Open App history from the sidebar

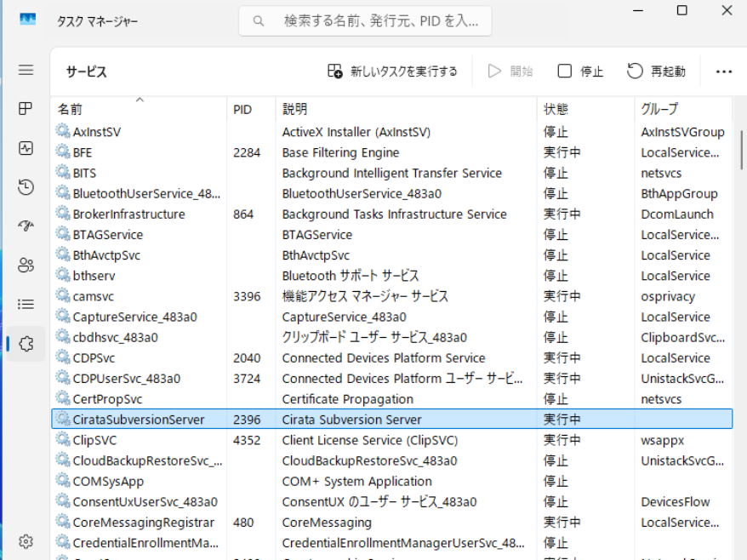pyautogui.click(x=26, y=187)
